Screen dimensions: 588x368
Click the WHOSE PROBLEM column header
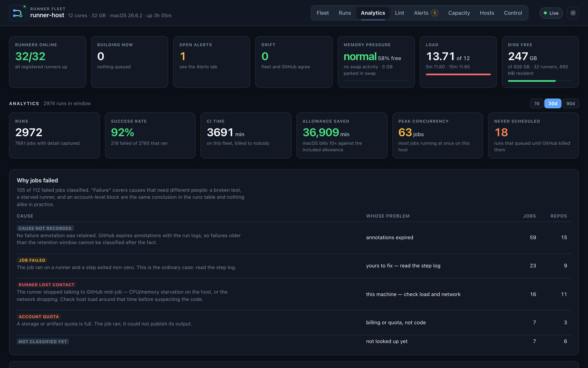point(388,216)
